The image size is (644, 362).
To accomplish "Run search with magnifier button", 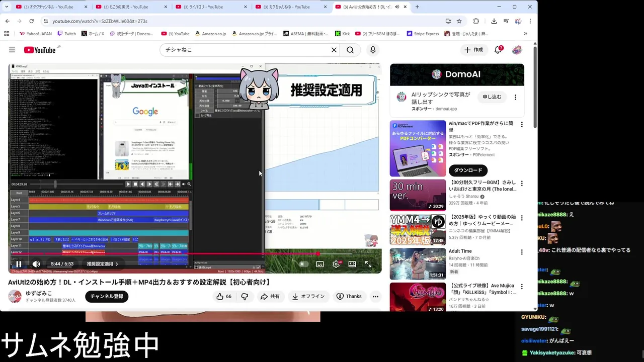I will [350, 50].
